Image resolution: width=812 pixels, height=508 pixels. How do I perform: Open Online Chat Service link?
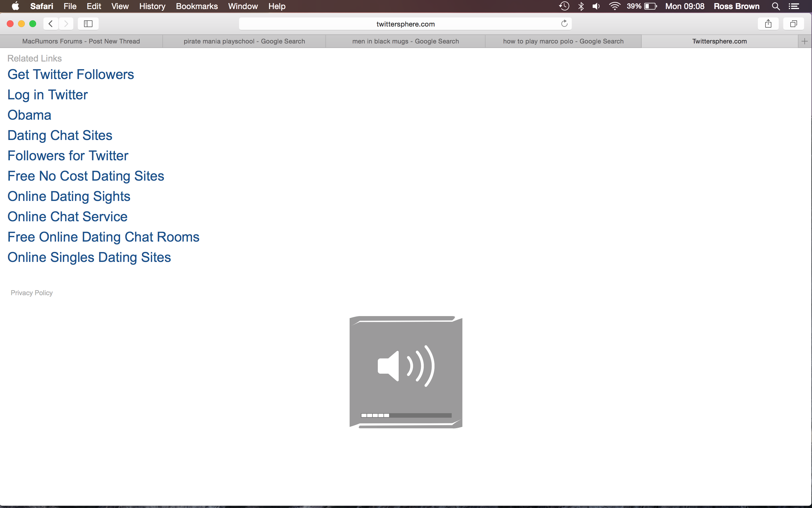(x=68, y=217)
